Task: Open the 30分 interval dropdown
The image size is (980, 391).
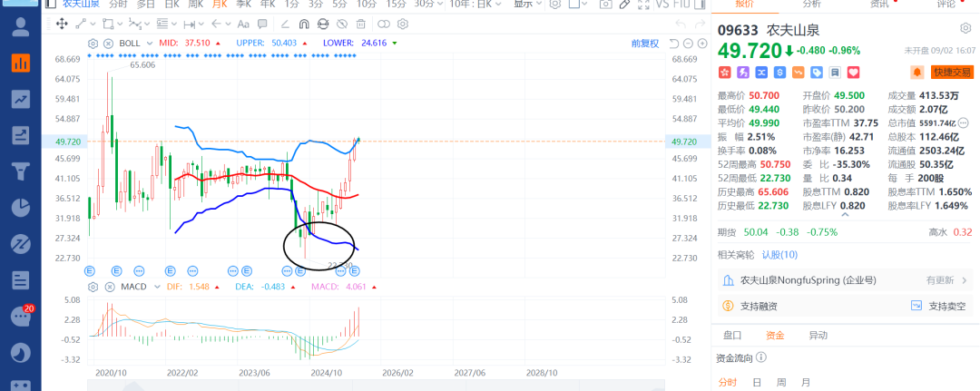Action: [x=428, y=4]
